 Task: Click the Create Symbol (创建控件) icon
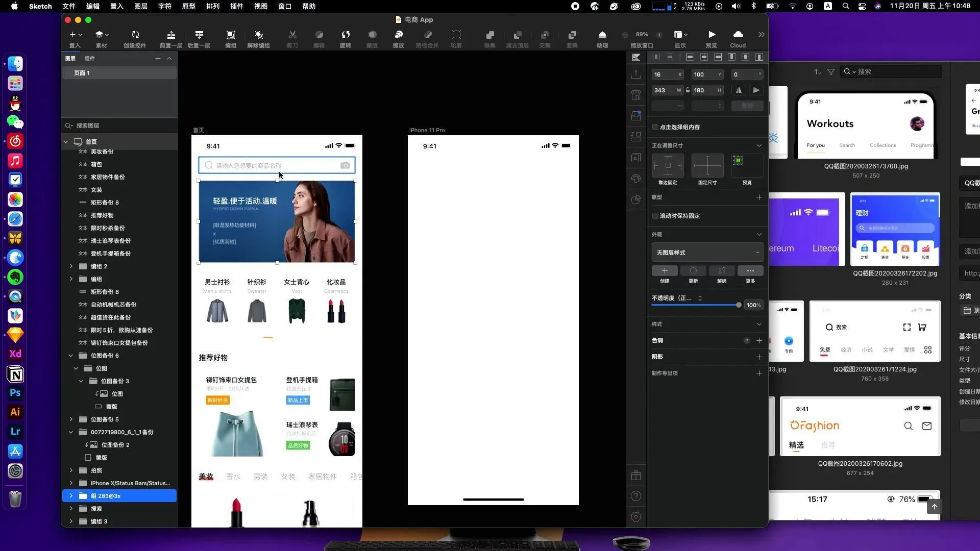pos(135,35)
